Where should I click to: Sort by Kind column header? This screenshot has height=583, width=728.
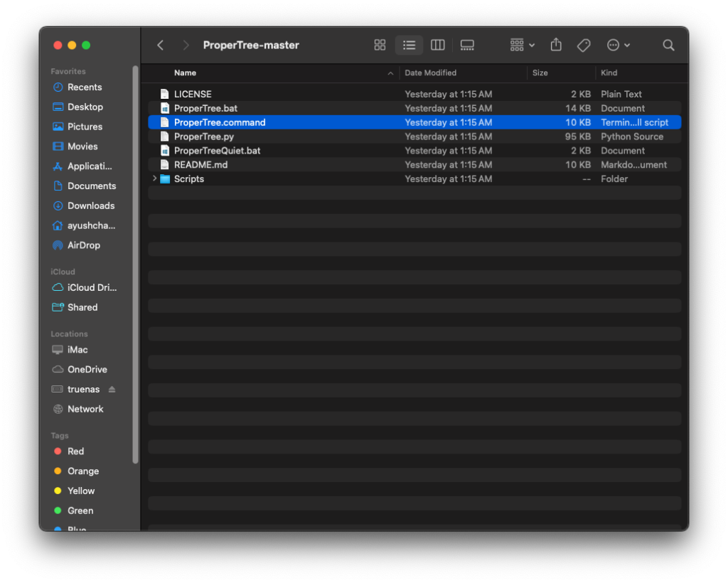609,73
